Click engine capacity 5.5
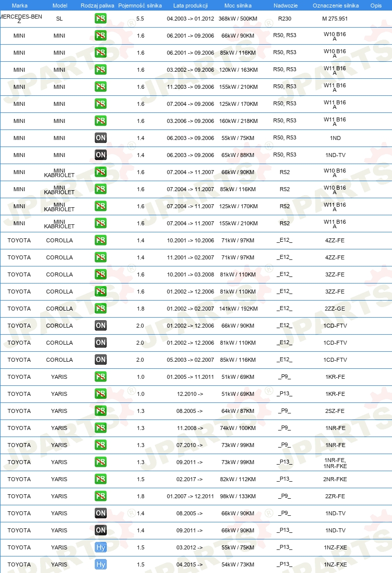 [x=140, y=18]
